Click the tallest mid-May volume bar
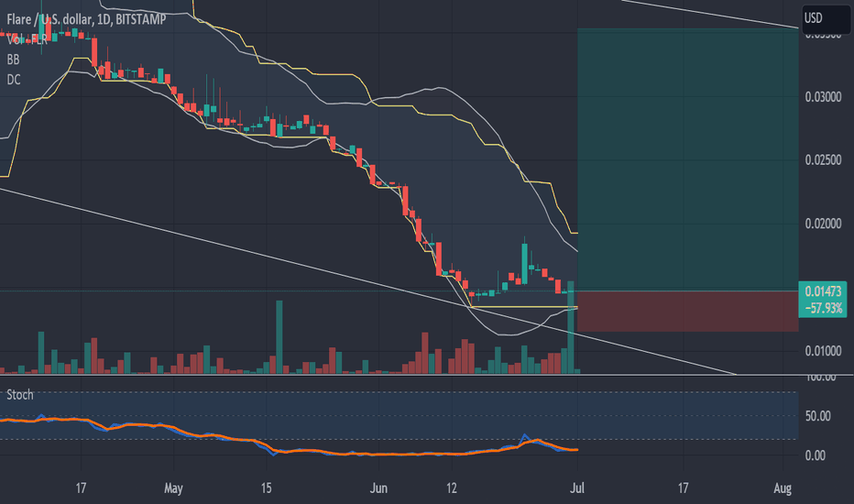854x504 pixels. pyautogui.click(x=279, y=336)
